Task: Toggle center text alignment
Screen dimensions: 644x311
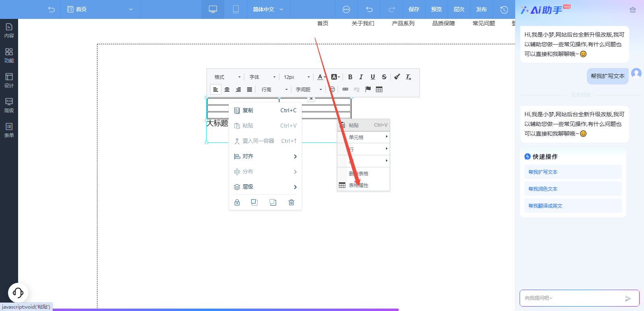Action: (x=227, y=89)
